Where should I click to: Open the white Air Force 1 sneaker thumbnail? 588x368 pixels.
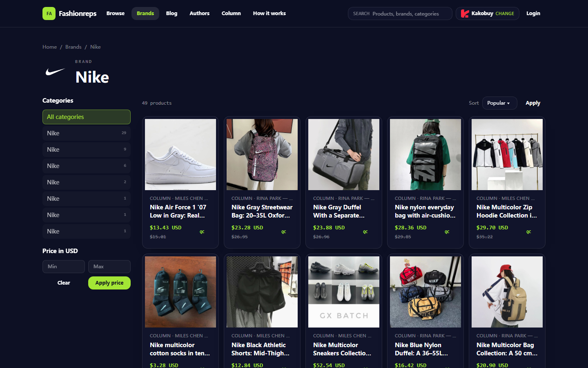pyautogui.click(x=180, y=155)
